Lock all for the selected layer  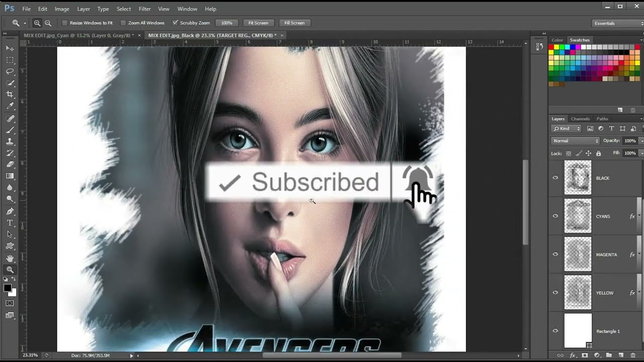click(x=598, y=153)
